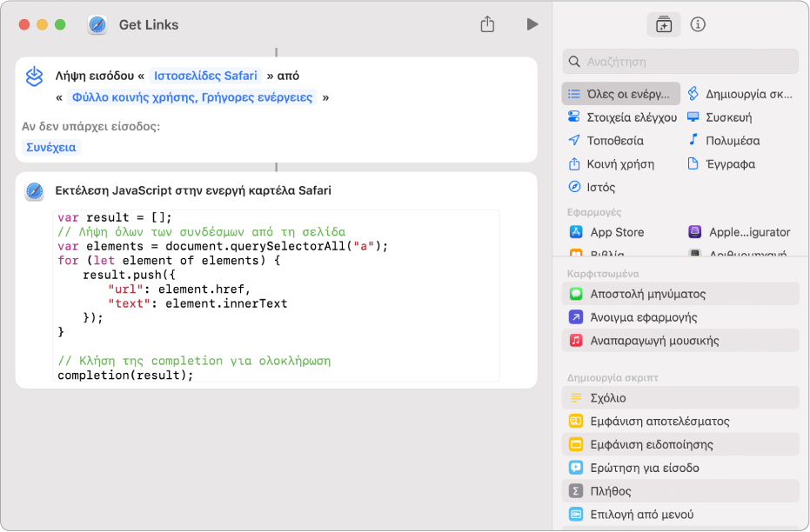
Task: Add Αποστολή μηνύματος action
Action: (x=680, y=294)
